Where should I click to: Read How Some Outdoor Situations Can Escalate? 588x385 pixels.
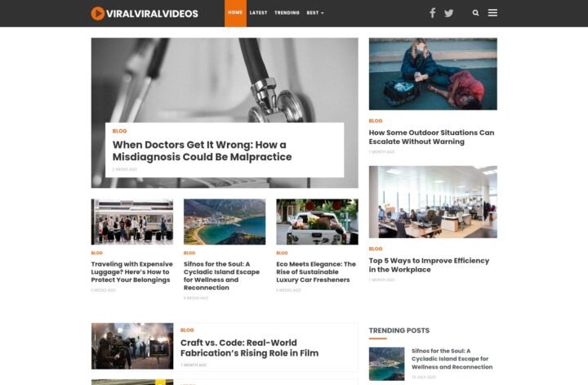431,137
